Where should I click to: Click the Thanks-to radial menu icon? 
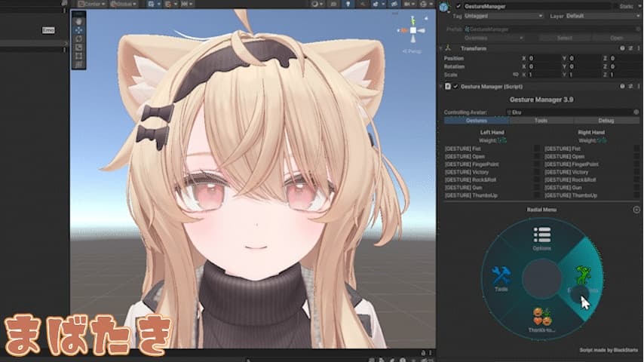[x=542, y=320]
